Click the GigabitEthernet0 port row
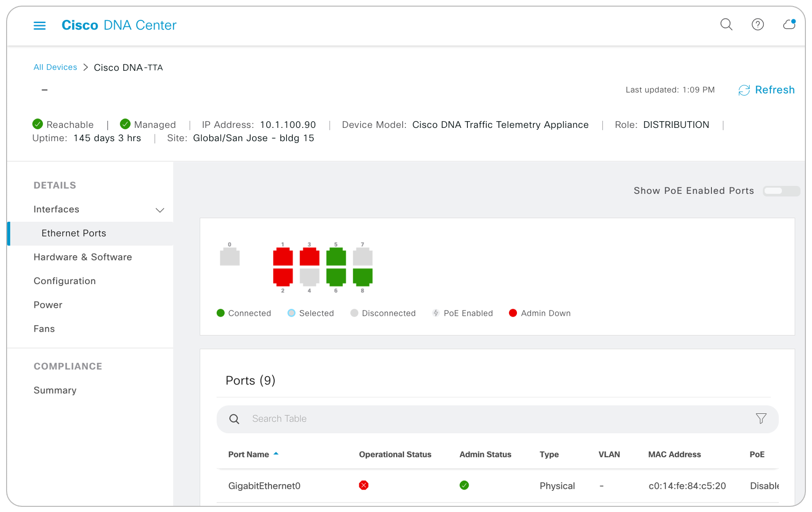This screenshot has width=812, height=512. pos(264,486)
